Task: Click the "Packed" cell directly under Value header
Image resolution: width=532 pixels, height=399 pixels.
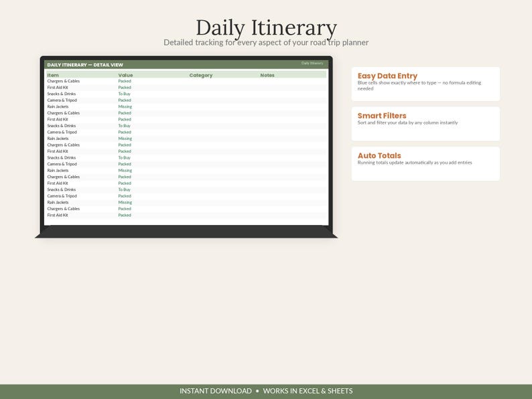Action: pyautogui.click(x=125, y=81)
